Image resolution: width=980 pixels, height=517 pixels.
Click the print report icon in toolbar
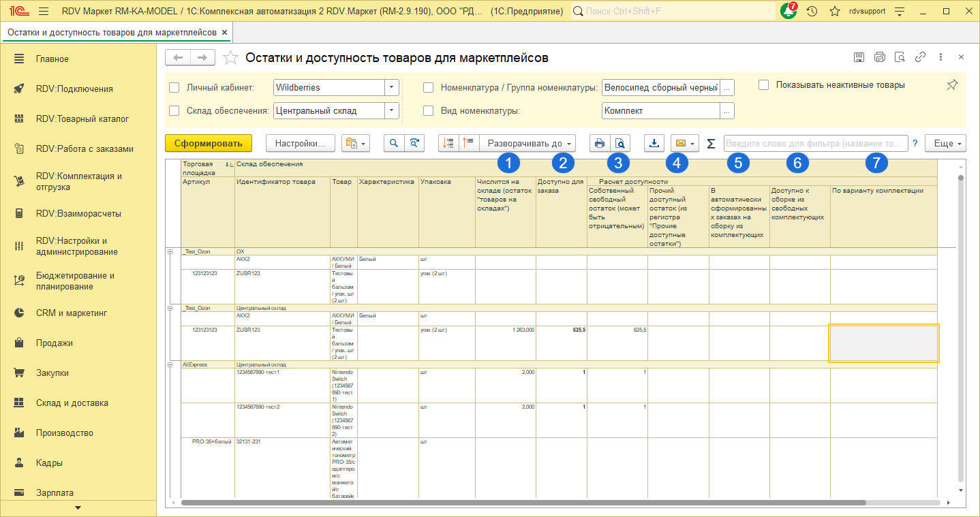click(x=600, y=144)
